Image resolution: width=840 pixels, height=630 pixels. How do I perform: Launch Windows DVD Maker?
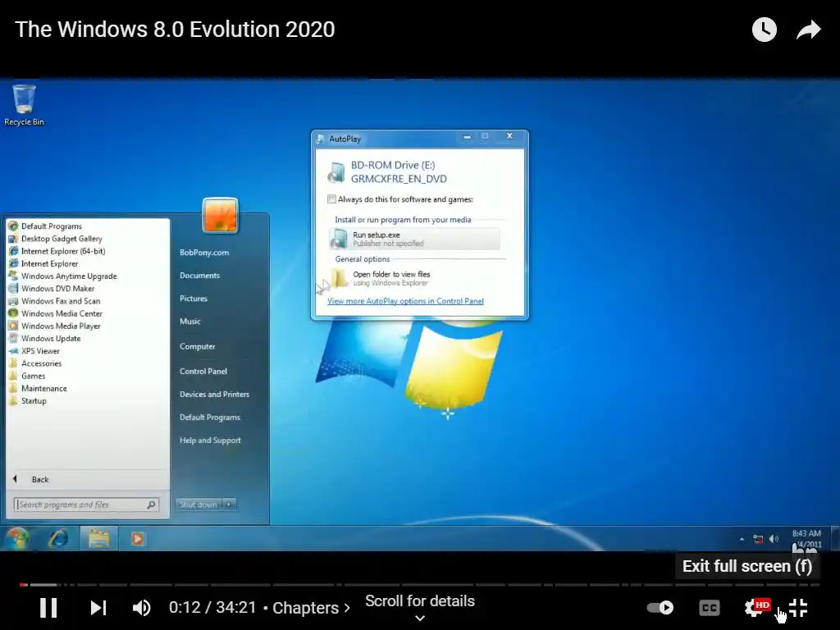coord(58,288)
